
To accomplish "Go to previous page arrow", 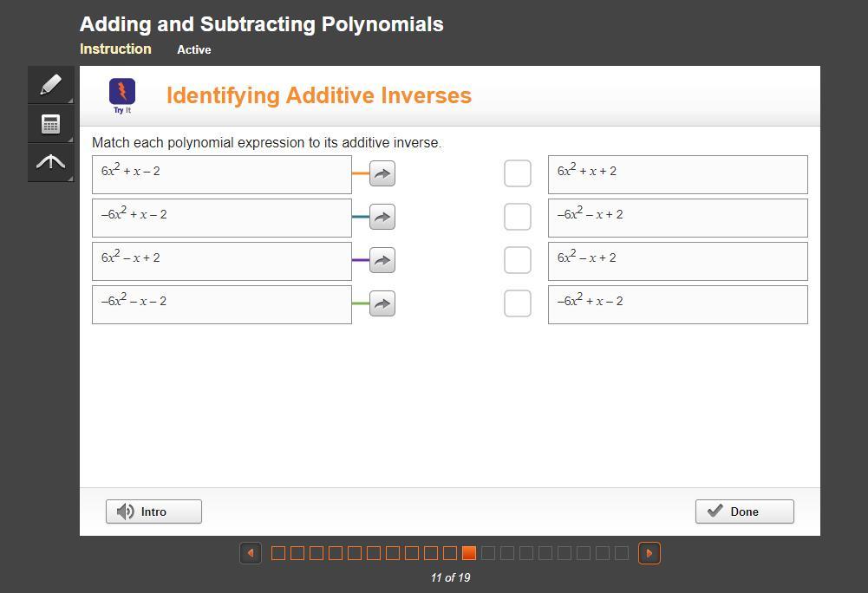I will (x=251, y=553).
